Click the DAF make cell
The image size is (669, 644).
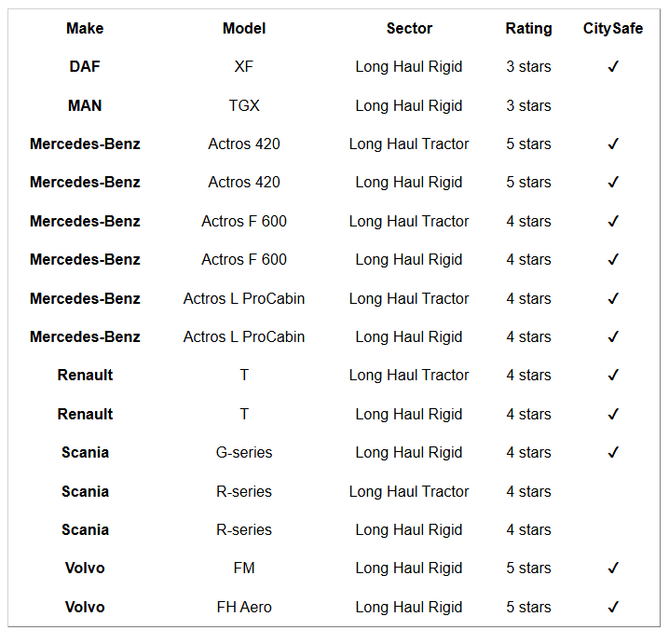(x=85, y=67)
